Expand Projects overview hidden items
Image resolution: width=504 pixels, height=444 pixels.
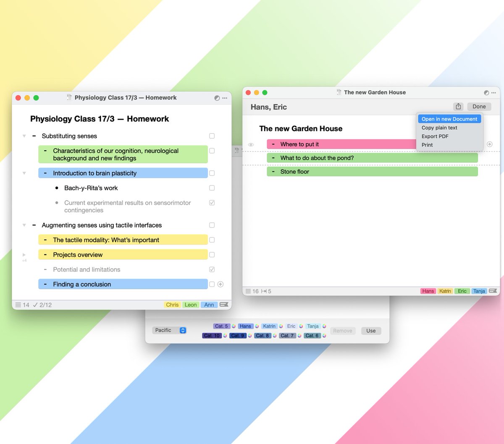pos(24,255)
